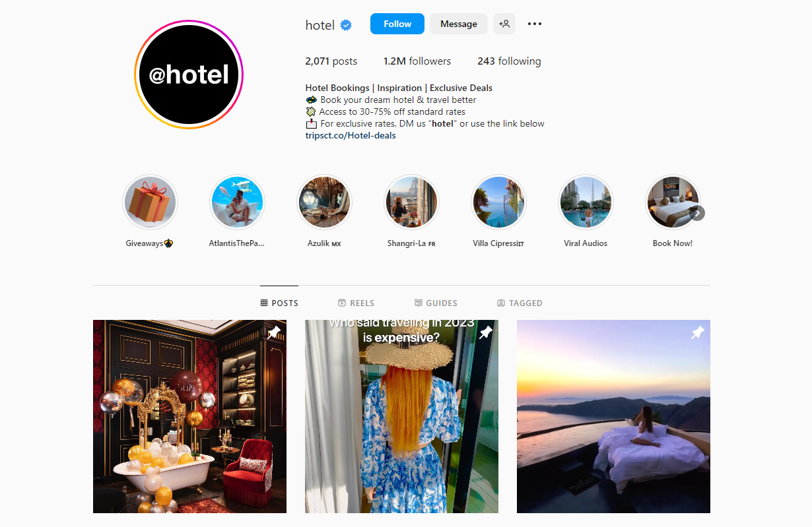Select the Posts tab
Viewport: 812px width, 527px height.
coord(279,303)
